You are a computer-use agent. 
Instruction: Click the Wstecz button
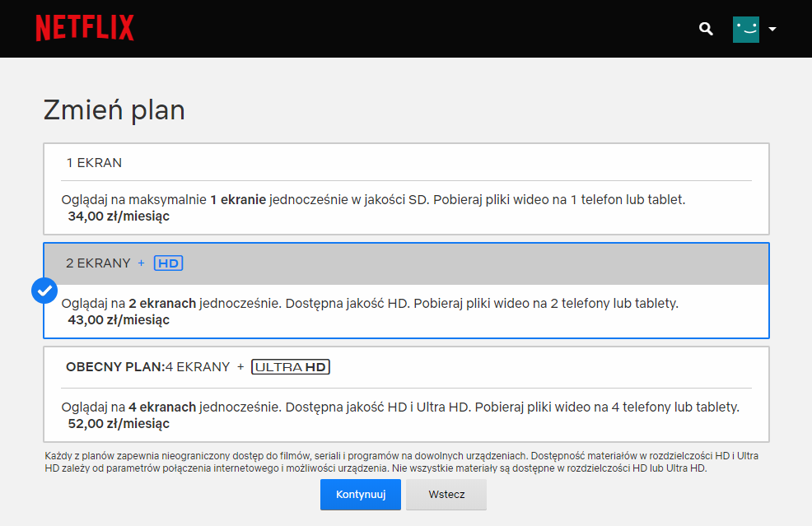446,495
